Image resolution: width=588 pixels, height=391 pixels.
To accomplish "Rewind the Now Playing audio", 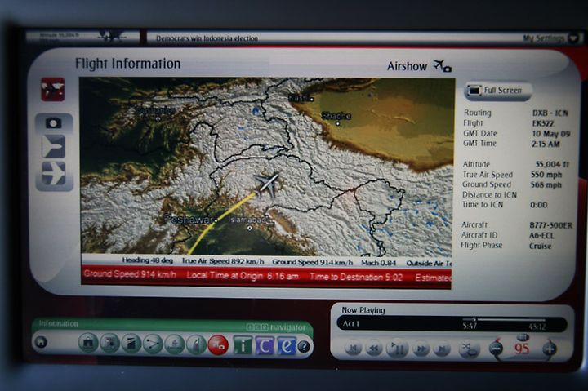I will coord(373,349).
